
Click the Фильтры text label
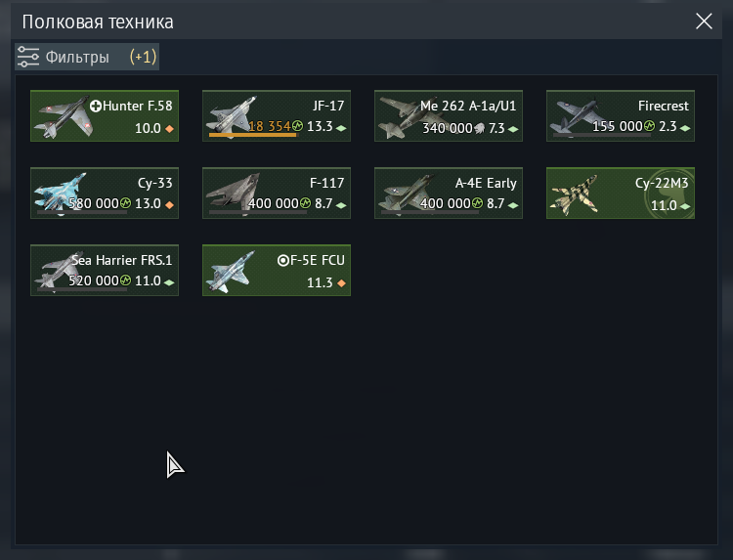[x=77, y=57]
